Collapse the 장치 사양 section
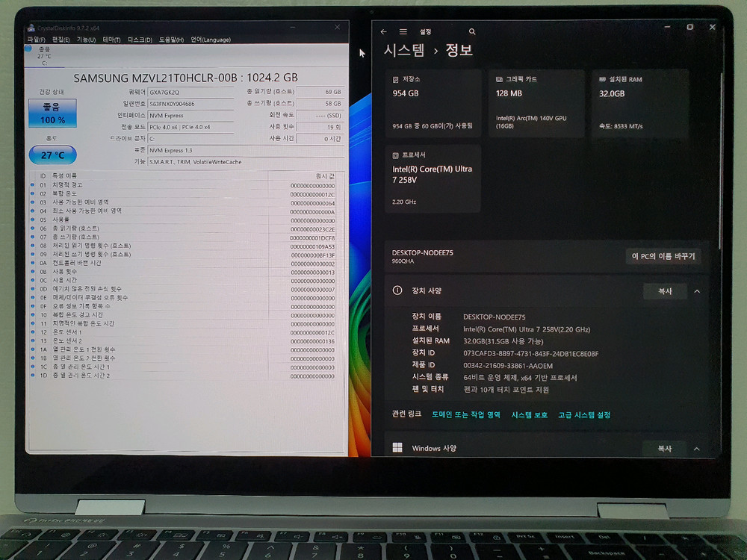747x560 pixels. [x=697, y=291]
